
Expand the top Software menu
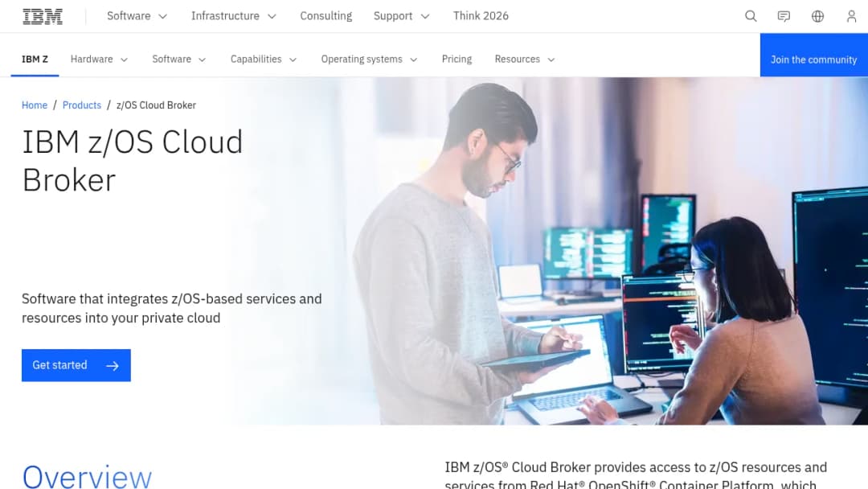click(x=137, y=16)
